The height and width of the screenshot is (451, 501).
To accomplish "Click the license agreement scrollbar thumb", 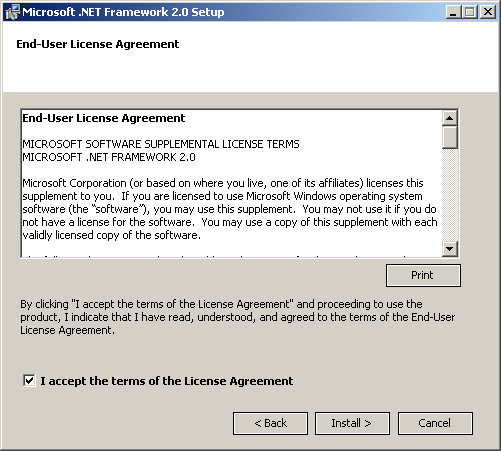I will point(450,137).
